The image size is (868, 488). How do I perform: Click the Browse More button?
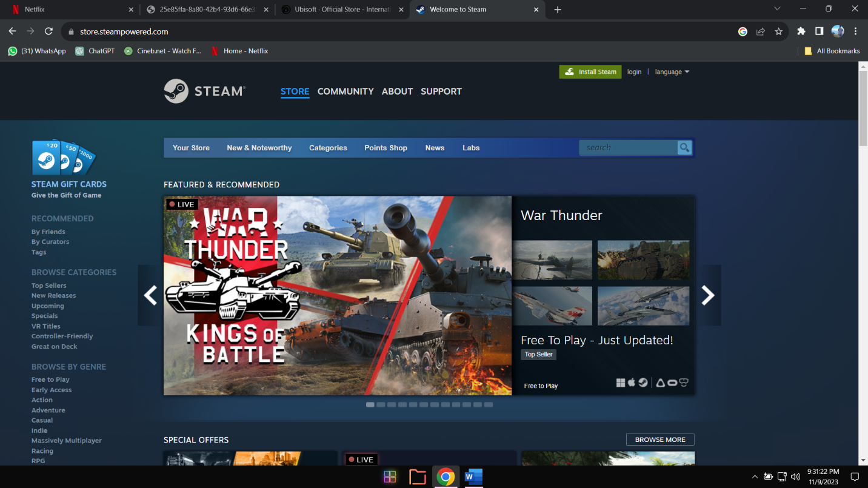pyautogui.click(x=659, y=440)
